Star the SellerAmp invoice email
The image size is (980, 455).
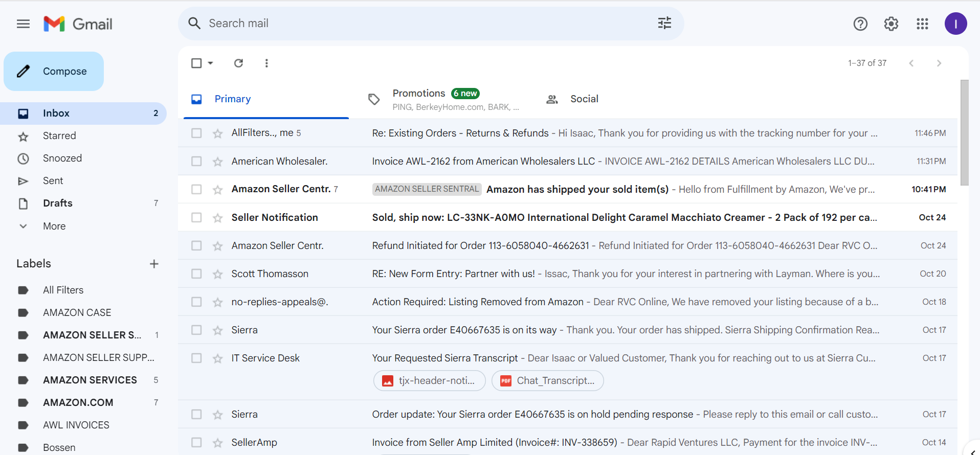[218, 443]
